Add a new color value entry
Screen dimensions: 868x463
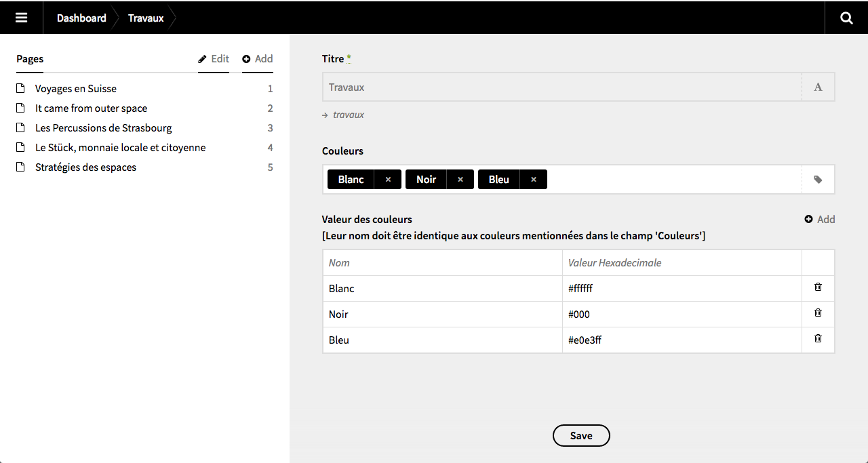819,220
